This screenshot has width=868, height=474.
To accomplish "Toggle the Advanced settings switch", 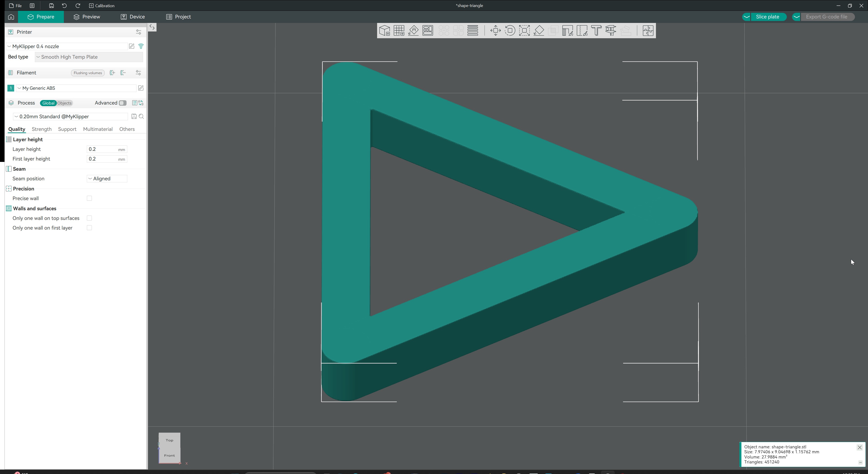I will (122, 103).
